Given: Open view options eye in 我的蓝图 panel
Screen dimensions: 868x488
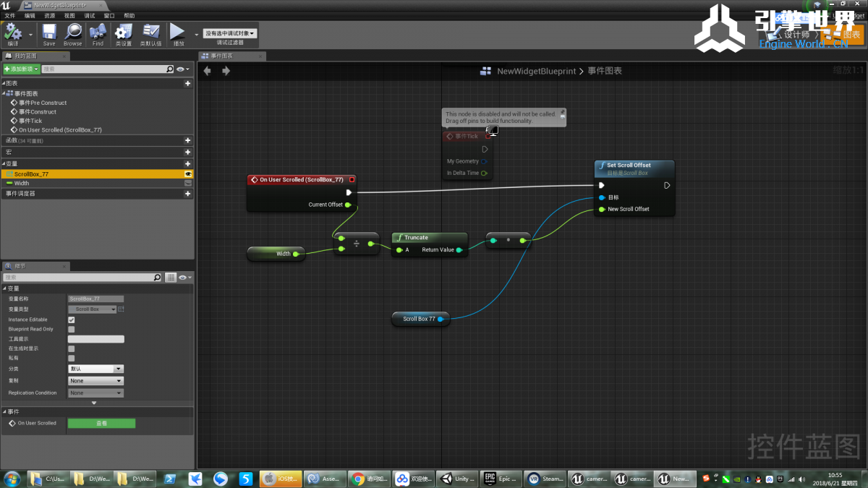Looking at the screenshot, I should (182, 69).
